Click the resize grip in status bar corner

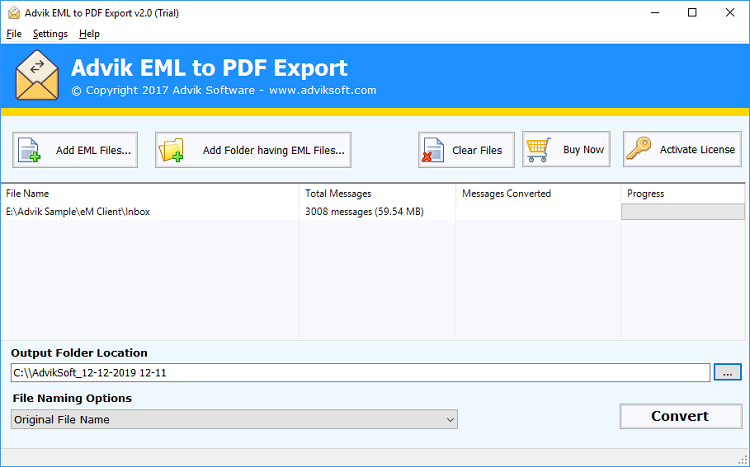[742, 460]
